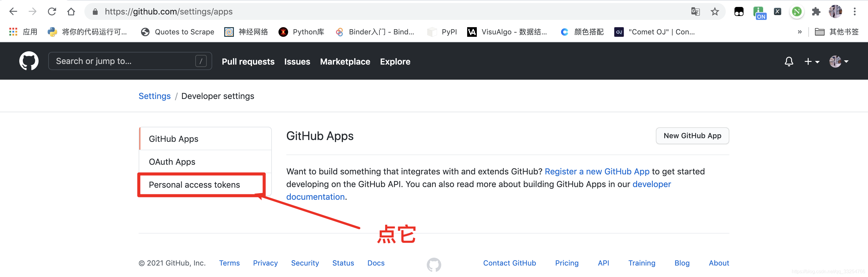The width and height of the screenshot is (868, 277).
Task: Click the browser address bar URL
Action: (168, 12)
